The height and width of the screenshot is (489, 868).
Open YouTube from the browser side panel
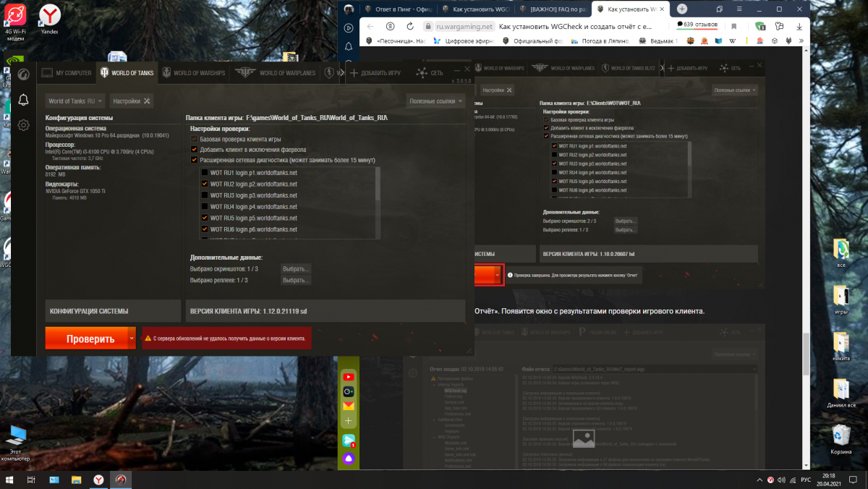(349, 377)
